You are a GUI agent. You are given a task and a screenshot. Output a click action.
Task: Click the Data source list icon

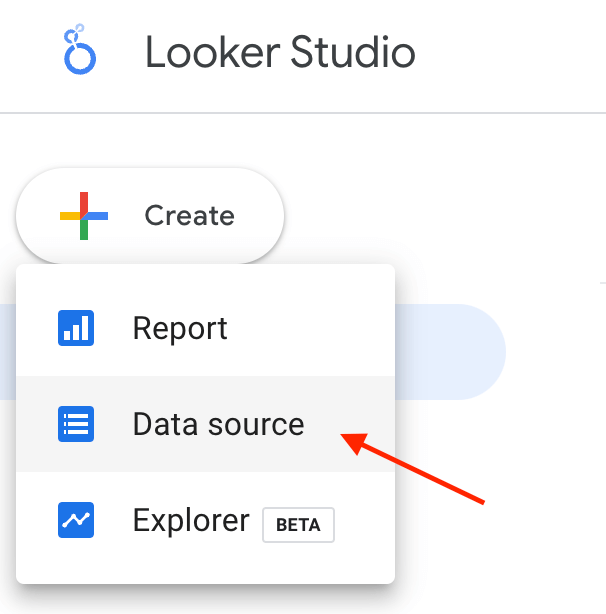coord(76,424)
